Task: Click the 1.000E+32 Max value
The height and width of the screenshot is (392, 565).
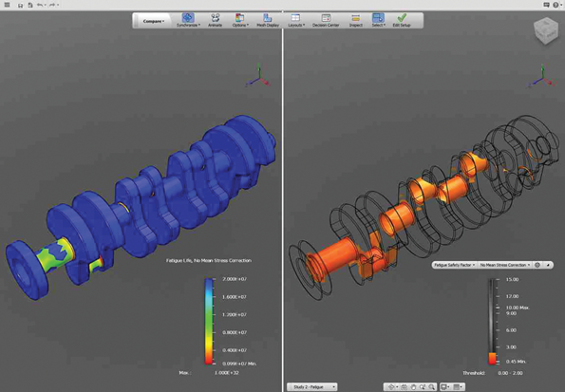Action: coord(227,373)
